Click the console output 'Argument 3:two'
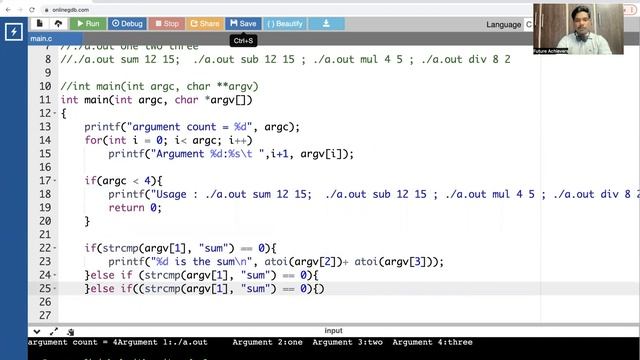The height and width of the screenshot is (360, 640). point(347,342)
